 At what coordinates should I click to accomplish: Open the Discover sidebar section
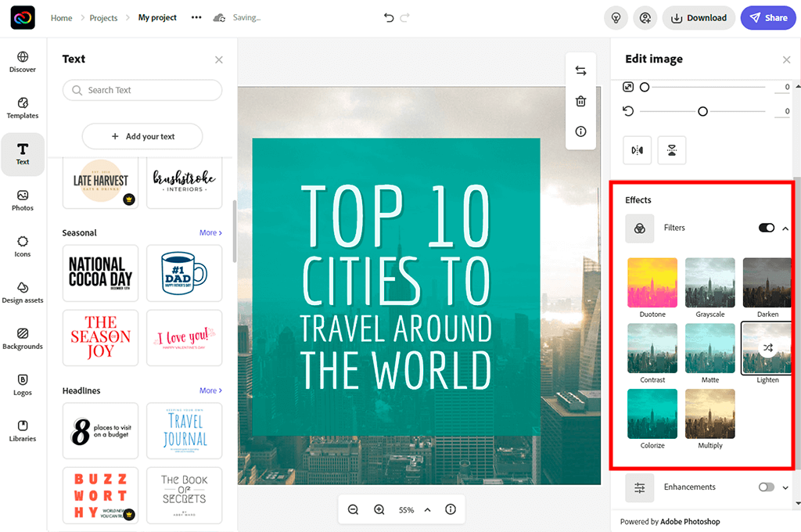pos(23,62)
